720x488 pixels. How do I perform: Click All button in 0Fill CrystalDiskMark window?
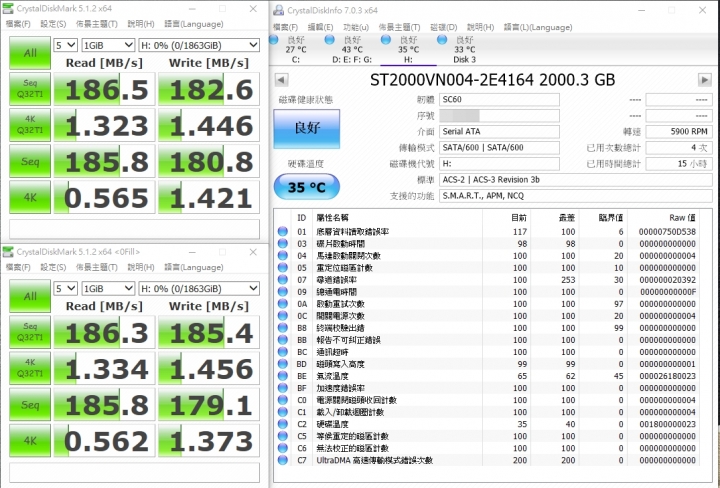click(30, 296)
